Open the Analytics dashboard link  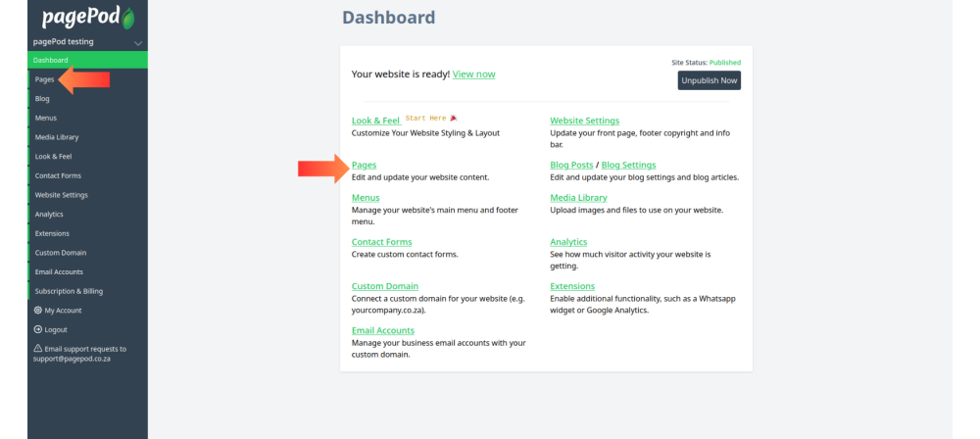pyautogui.click(x=568, y=242)
